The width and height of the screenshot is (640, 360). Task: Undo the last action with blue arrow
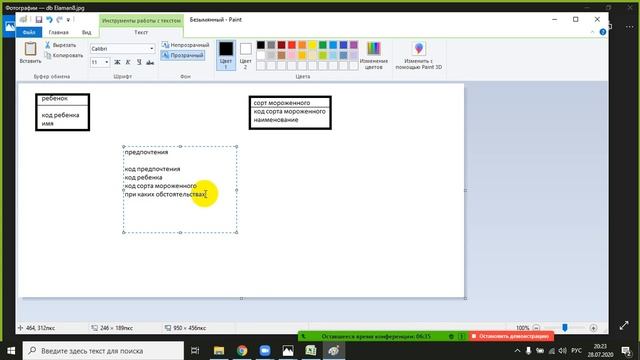click(x=49, y=20)
